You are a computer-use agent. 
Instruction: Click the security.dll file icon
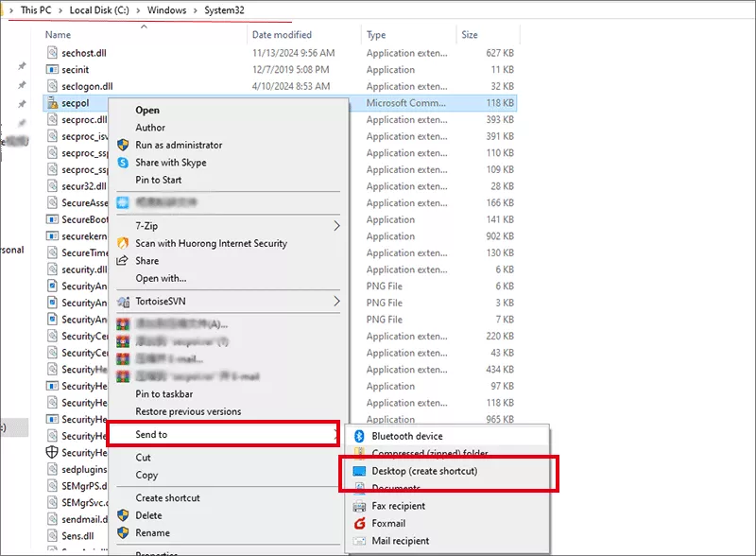coord(52,269)
